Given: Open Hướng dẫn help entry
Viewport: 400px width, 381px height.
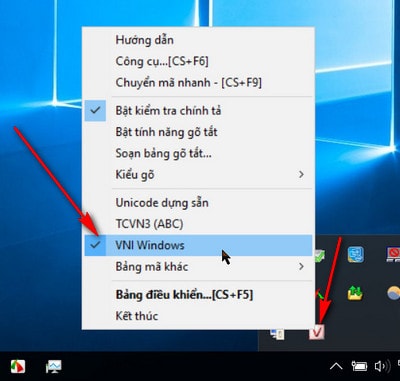Looking at the screenshot, I should [x=198, y=40].
